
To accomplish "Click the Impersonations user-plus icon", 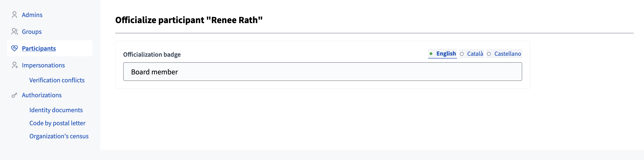I will coord(14,65).
